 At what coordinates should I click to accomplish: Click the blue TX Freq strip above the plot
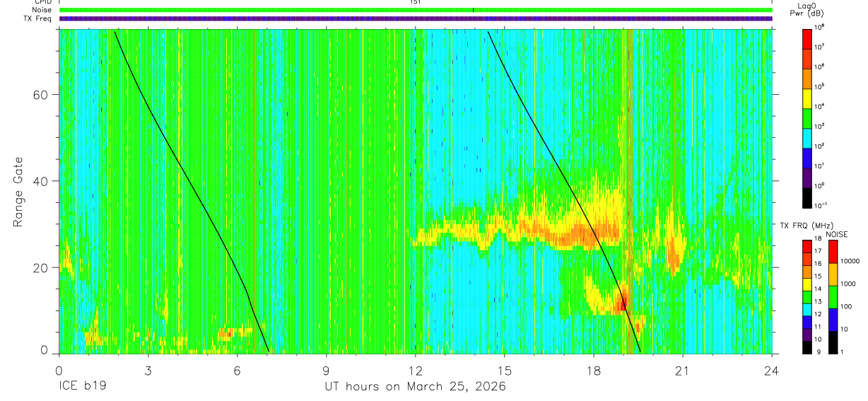point(415,18)
